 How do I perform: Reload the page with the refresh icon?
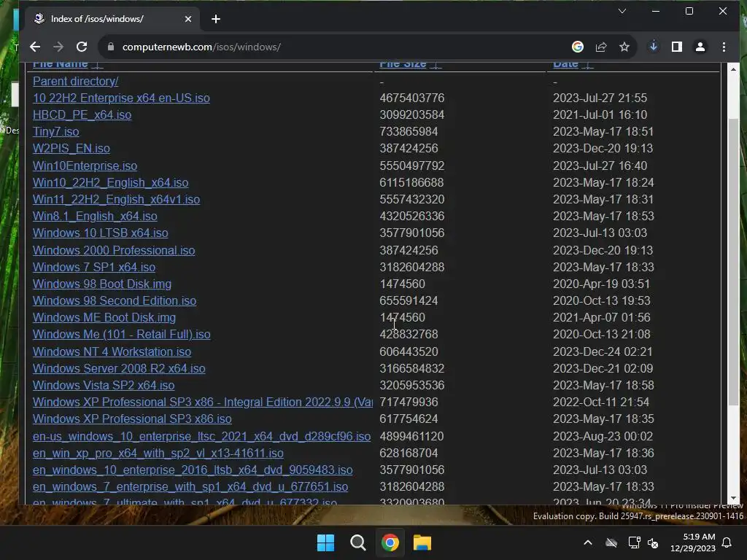click(x=82, y=47)
